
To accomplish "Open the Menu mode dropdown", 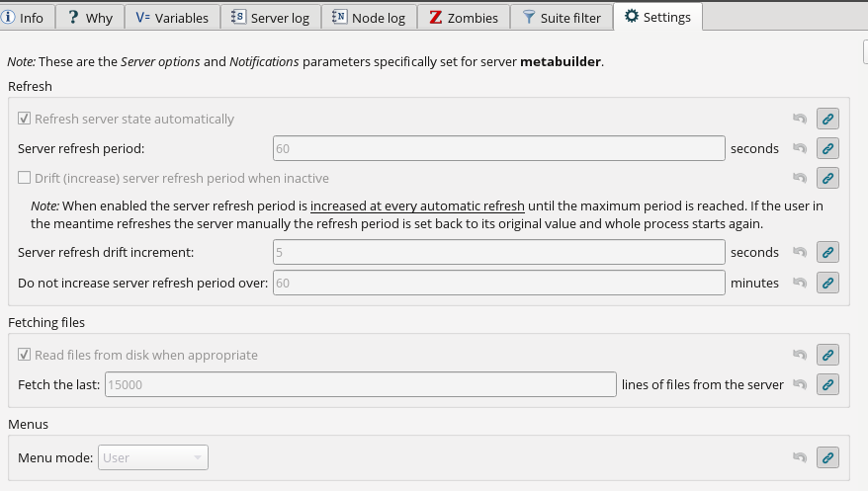I will (x=153, y=458).
